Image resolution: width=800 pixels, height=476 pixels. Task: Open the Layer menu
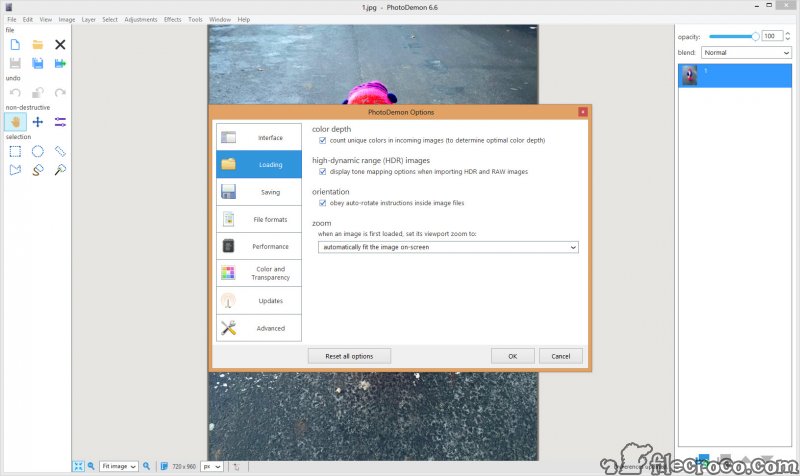pos(89,19)
